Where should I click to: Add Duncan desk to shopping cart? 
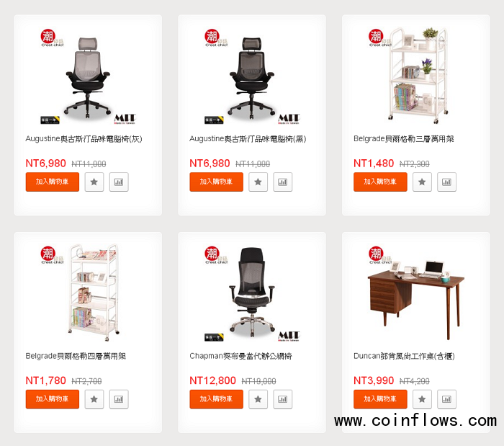tap(380, 399)
